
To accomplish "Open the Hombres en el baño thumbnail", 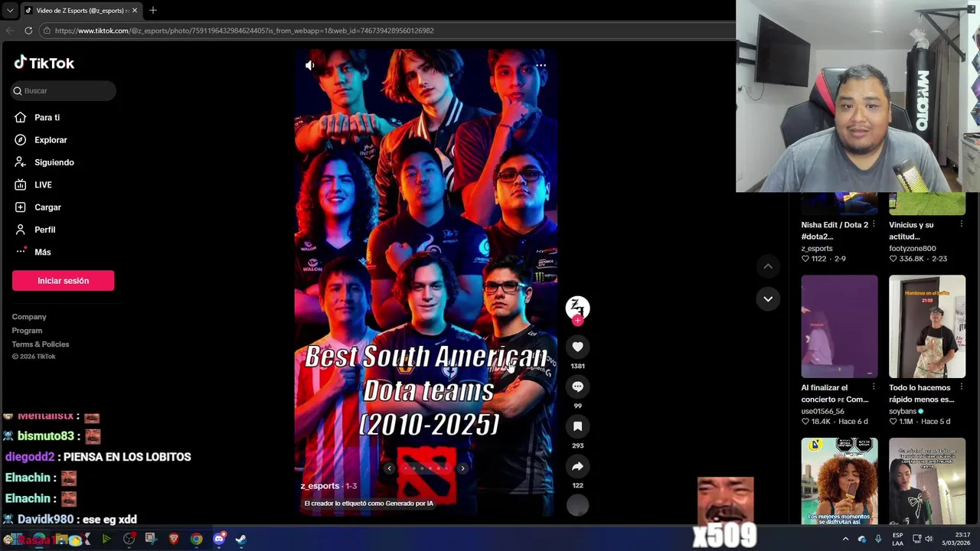I will 927,327.
